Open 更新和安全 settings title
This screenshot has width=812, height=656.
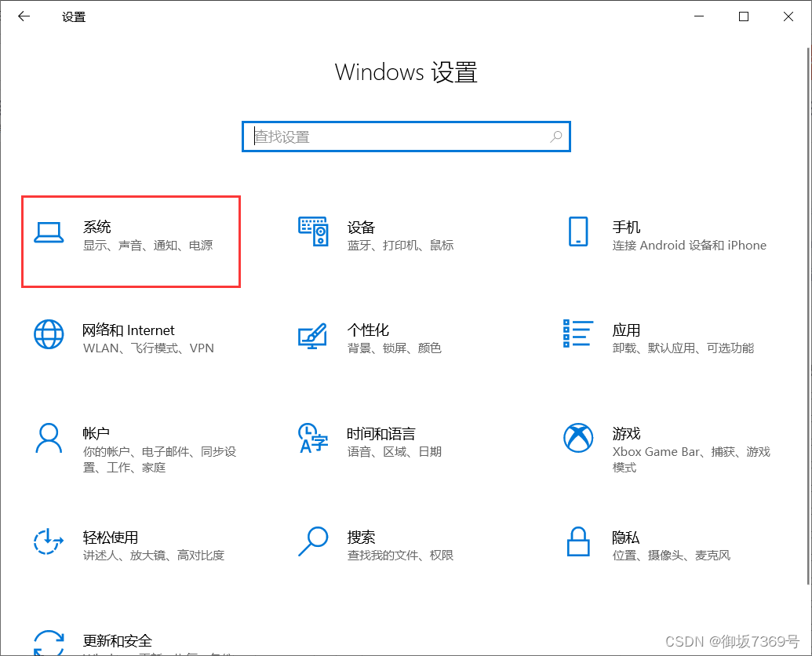pos(118,641)
